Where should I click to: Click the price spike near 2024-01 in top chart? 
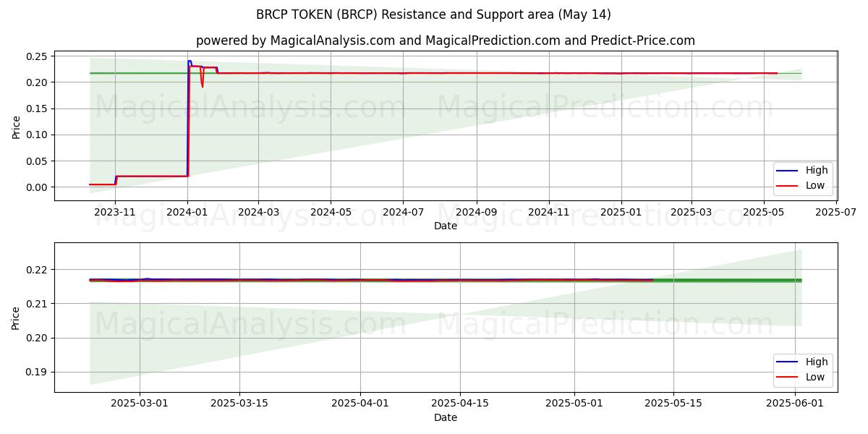tap(190, 61)
